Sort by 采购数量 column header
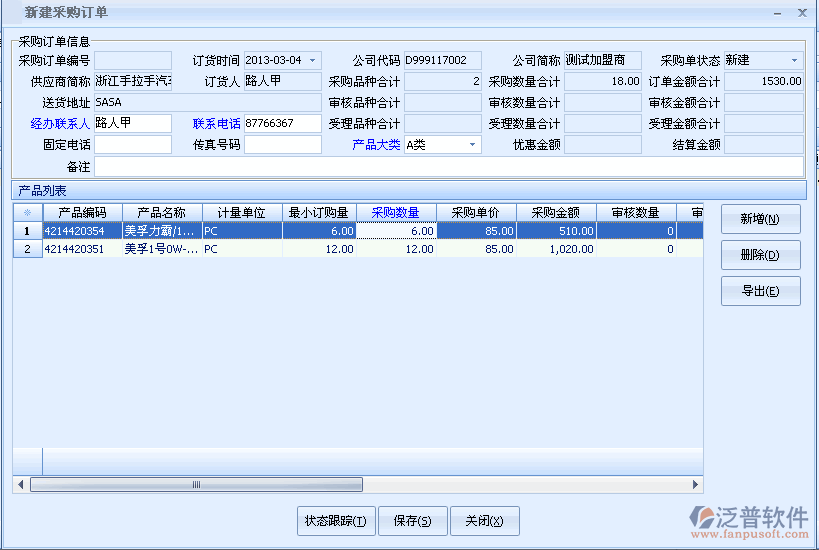This screenshot has height=550, width=819. [396, 212]
